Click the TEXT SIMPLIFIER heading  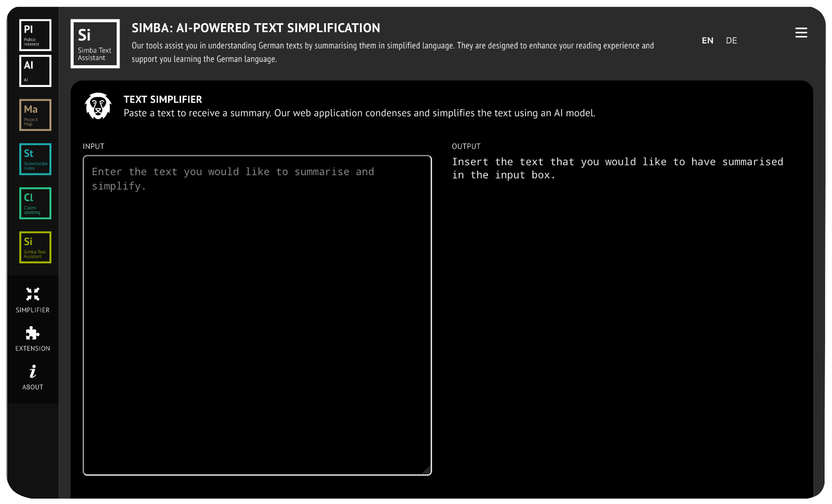163,99
